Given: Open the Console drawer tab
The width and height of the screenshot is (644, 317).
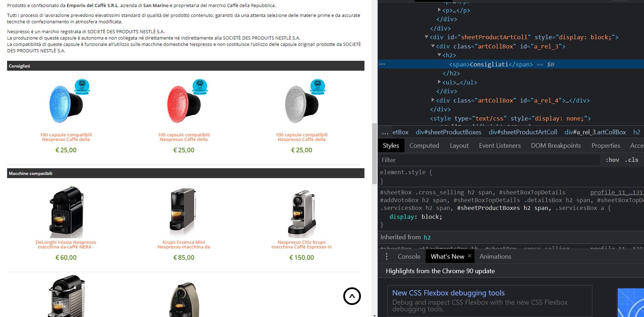Looking at the screenshot, I should click(409, 257).
